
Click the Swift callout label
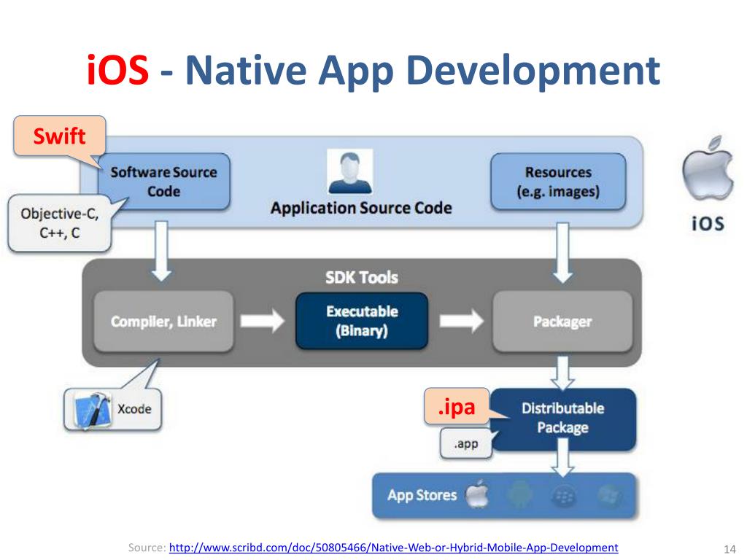tap(60, 136)
